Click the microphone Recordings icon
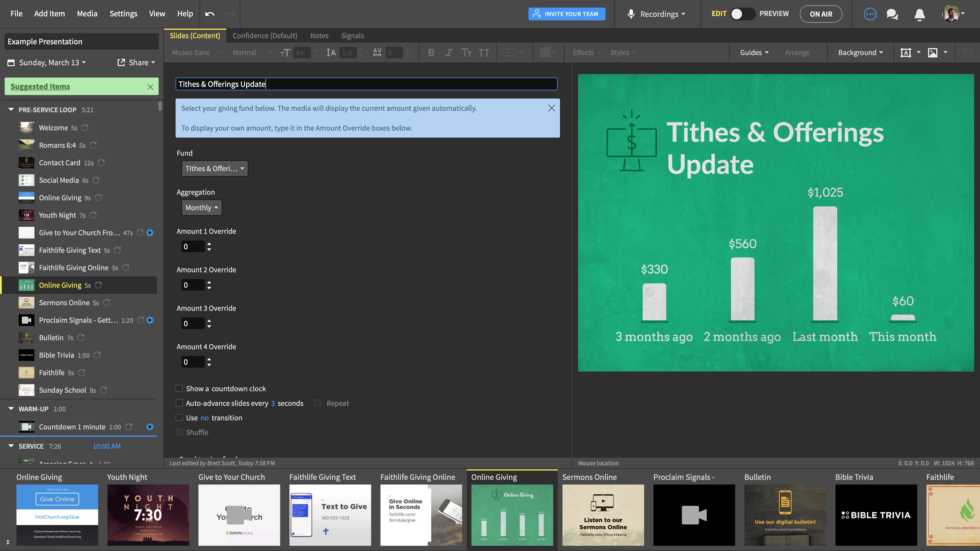This screenshot has height=551, width=980. point(631,14)
